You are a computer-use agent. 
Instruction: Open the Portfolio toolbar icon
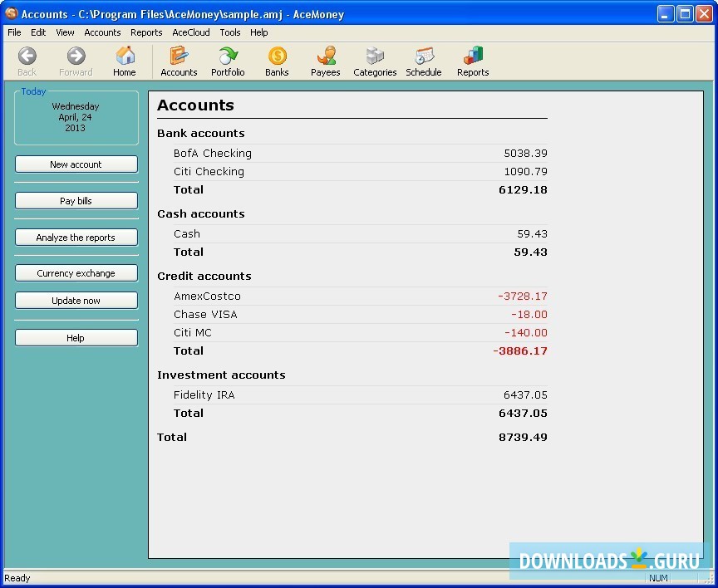(228, 56)
